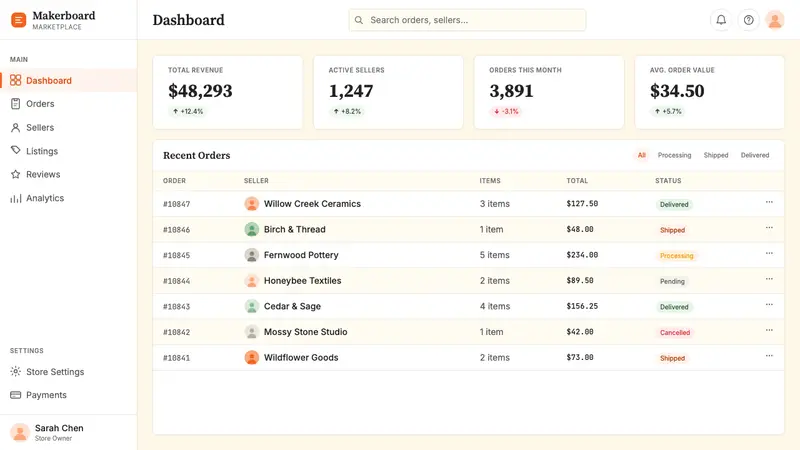Screen dimensions: 800x450
Task: Open more options for order #10841
Action: [769, 356]
